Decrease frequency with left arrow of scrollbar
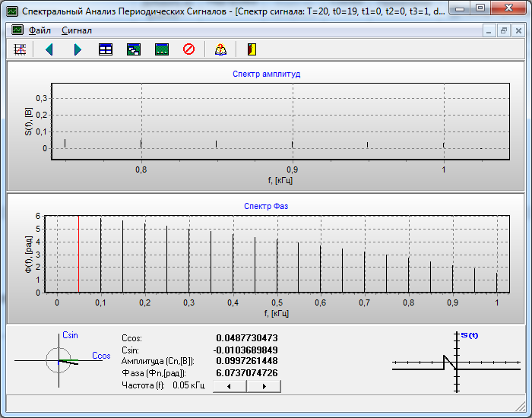Screen dimensions: 532x418 (230, 386)
